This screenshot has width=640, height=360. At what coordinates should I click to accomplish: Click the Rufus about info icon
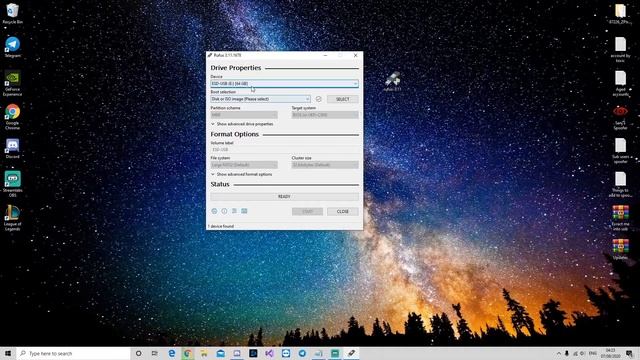pyautogui.click(x=224, y=211)
